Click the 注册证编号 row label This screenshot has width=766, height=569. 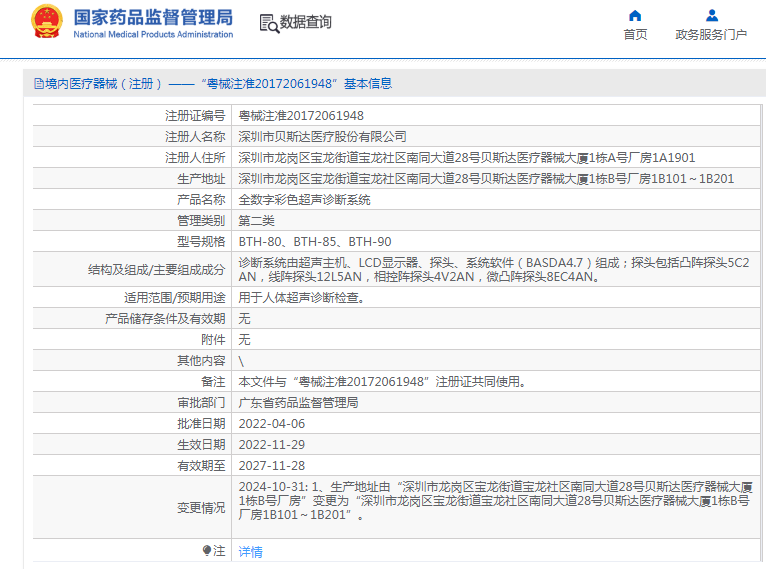[x=195, y=116]
